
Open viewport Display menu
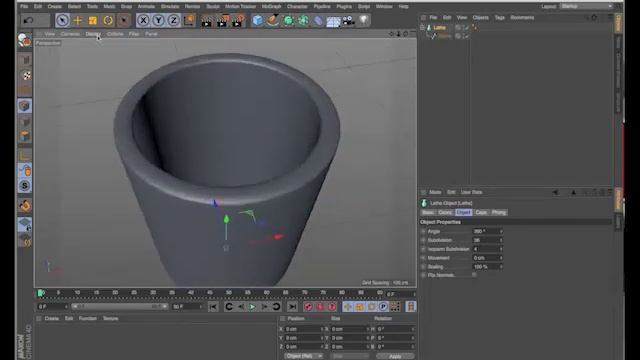tap(93, 34)
